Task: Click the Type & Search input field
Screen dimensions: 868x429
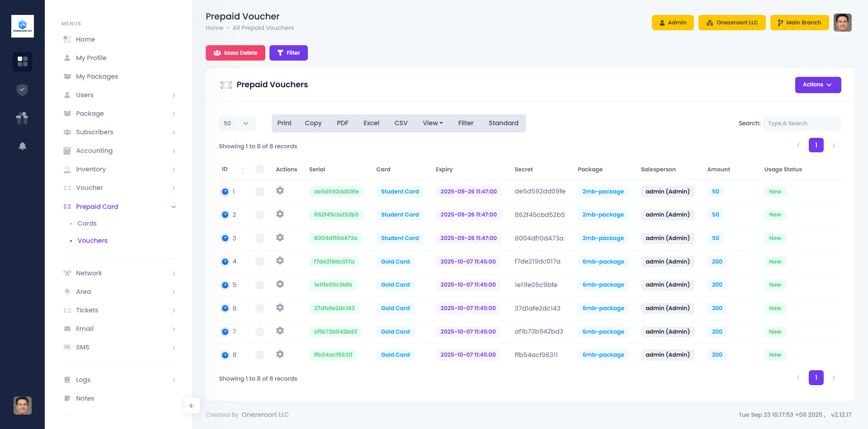Action: click(802, 123)
